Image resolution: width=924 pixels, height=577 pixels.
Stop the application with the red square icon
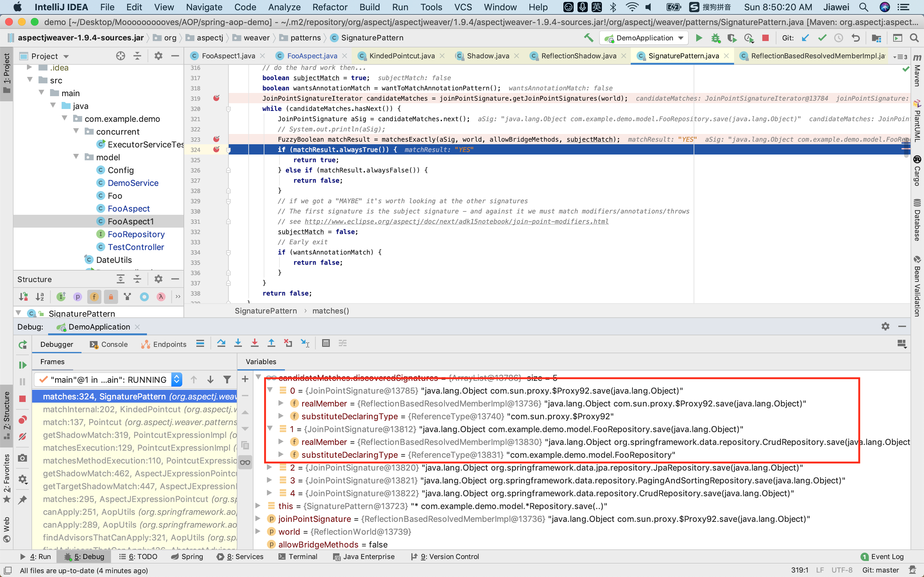pos(765,38)
